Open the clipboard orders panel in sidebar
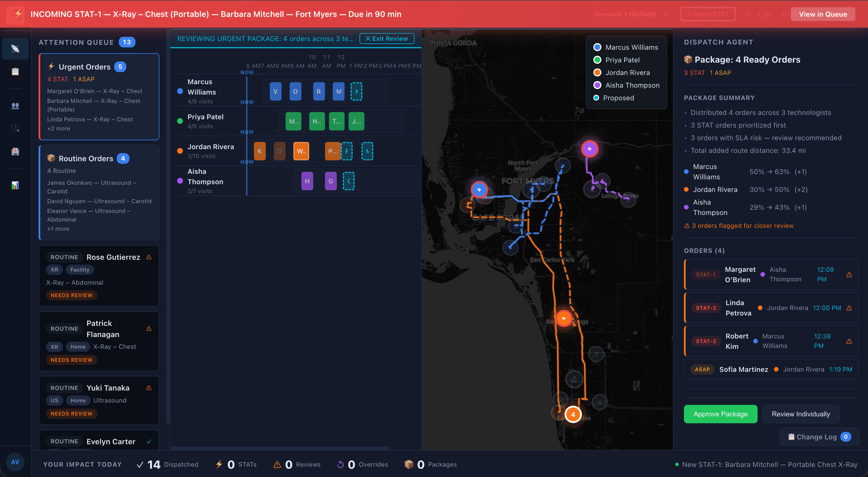868x477 pixels. pos(15,71)
